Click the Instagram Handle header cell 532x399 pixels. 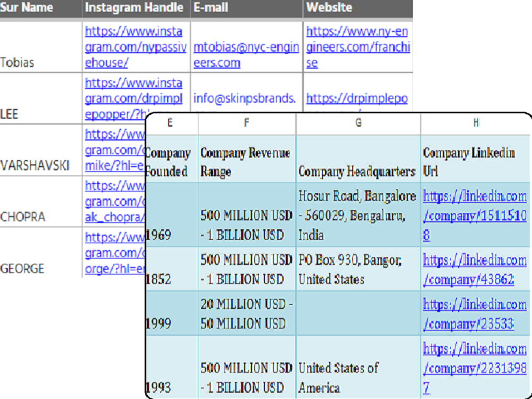click(x=136, y=8)
